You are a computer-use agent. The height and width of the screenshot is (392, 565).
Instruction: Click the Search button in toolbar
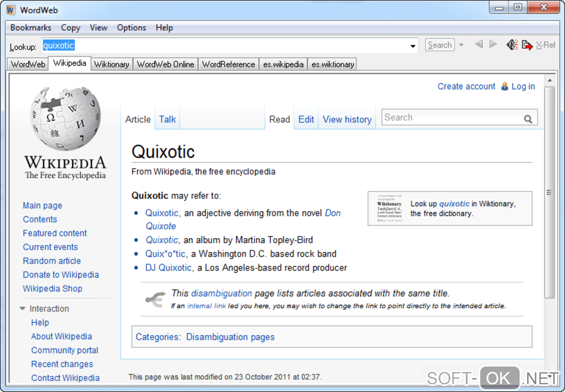pos(440,45)
